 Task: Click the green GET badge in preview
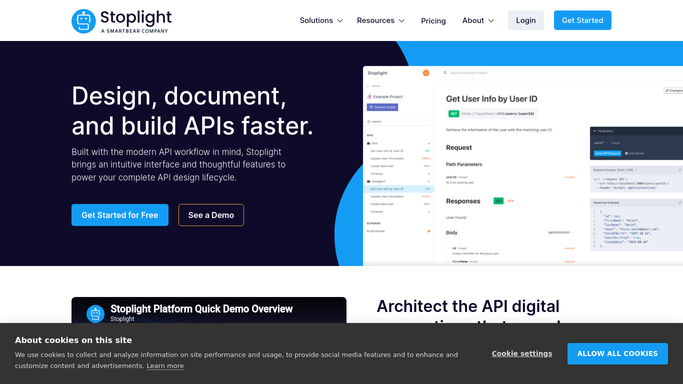coord(453,114)
